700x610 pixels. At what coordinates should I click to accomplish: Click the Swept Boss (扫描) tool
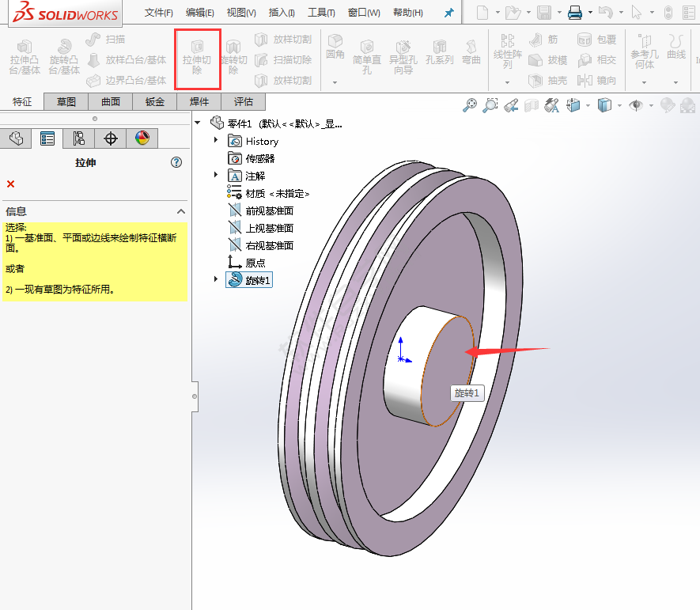pyautogui.click(x=105, y=40)
